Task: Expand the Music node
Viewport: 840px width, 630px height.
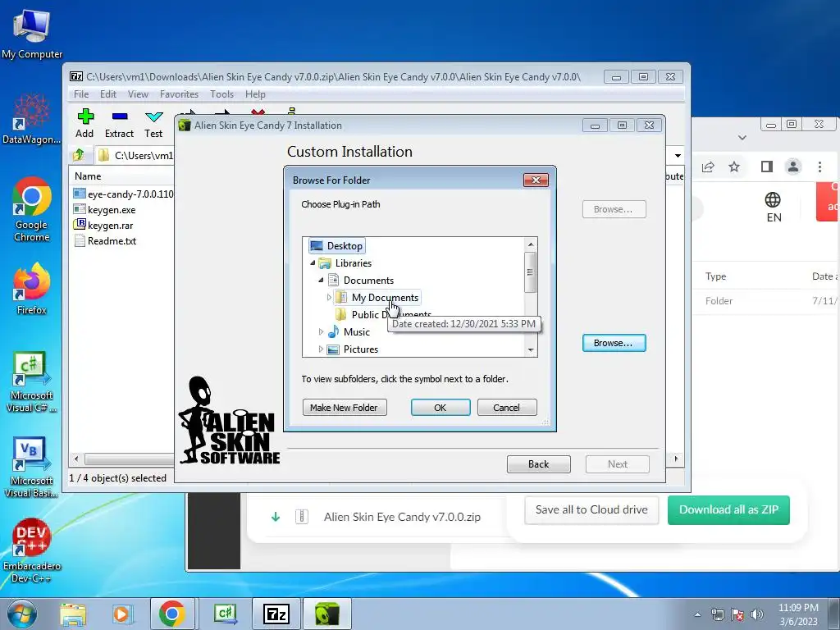Action: point(321,331)
